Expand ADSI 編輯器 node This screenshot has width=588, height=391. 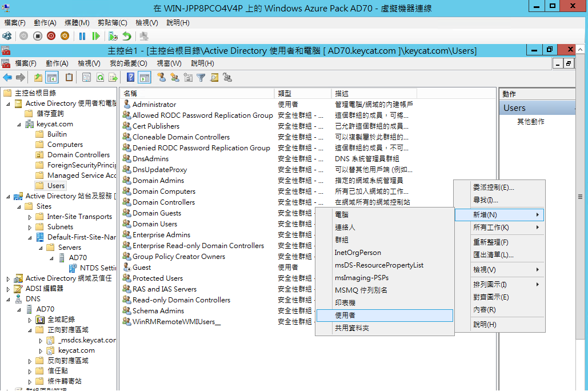(x=8, y=289)
